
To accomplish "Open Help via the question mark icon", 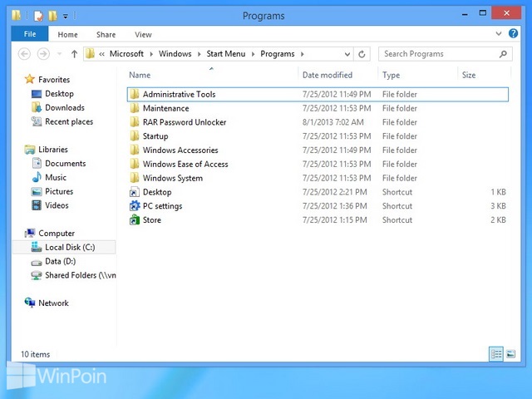I will 513,33.
